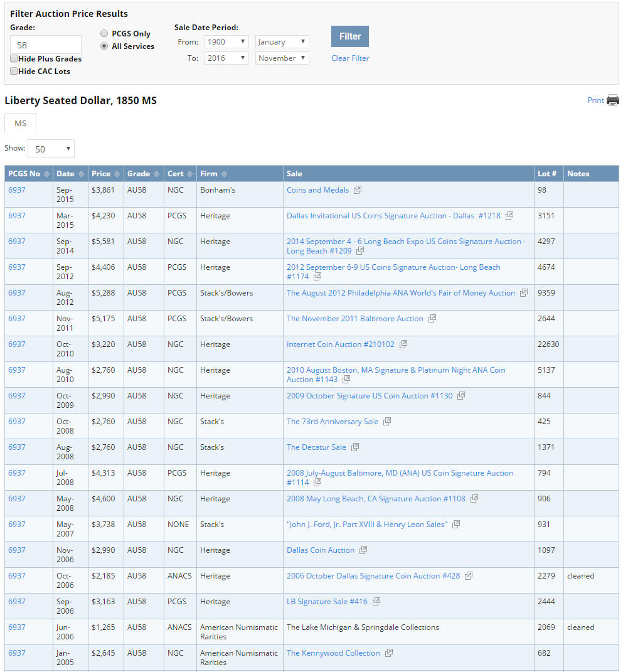The height and width of the screenshot is (672, 628).
Task: Open external link icon beside Coins and Medals
Action: 357,190
